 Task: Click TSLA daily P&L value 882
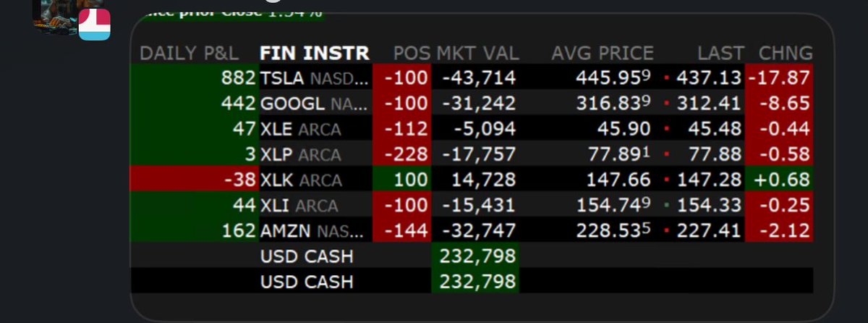(239, 77)
